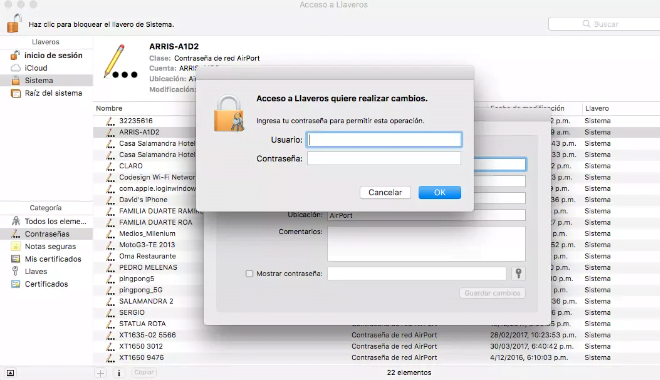Click the Llaves key icon
Screen dimensions: 660x380
(x=15, y=271)
